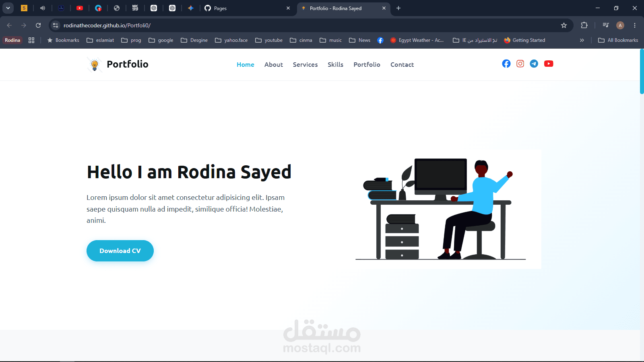Viewport: 644px width, 362px height.
Task: Go to Portfolio nav link
Action: [367, 65]
